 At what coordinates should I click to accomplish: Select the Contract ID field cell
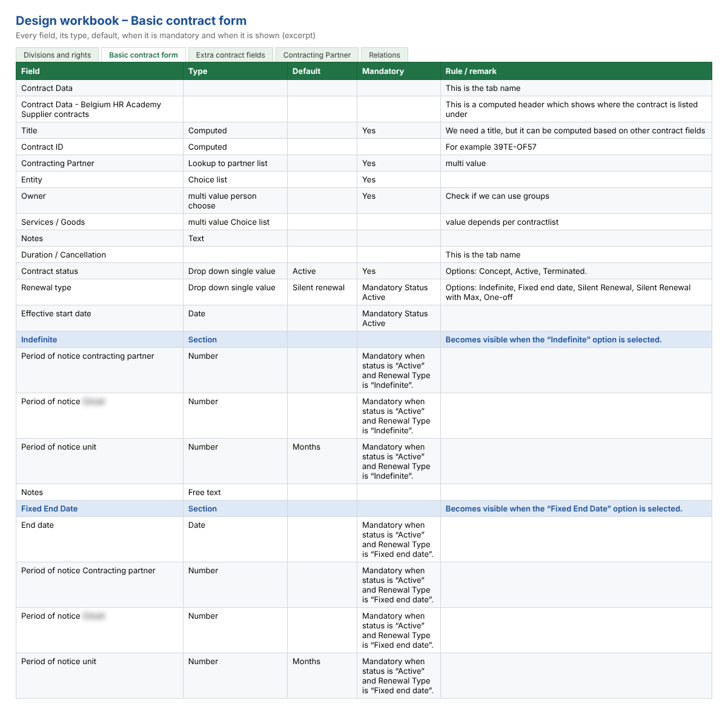tap(99, 147)
